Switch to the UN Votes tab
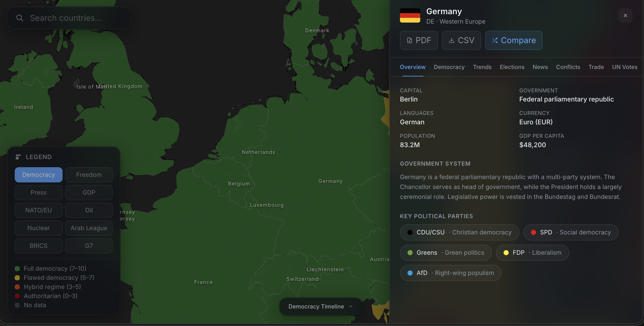This screenshot has width=644, height=326. tap(624, 67)
